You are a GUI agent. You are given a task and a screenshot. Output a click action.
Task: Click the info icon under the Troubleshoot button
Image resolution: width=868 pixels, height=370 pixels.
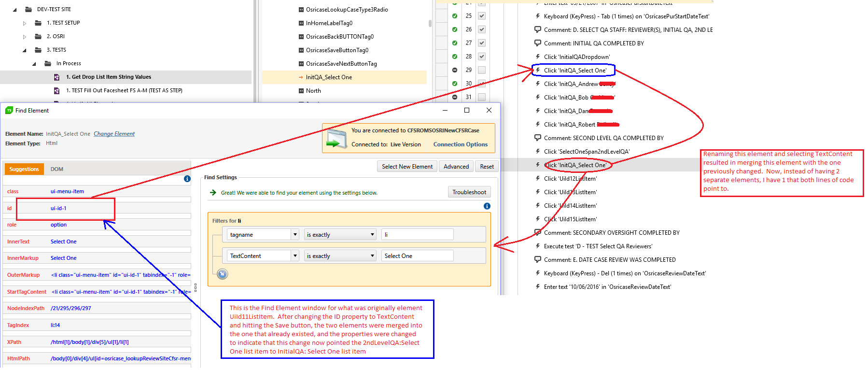coord(487,206)
